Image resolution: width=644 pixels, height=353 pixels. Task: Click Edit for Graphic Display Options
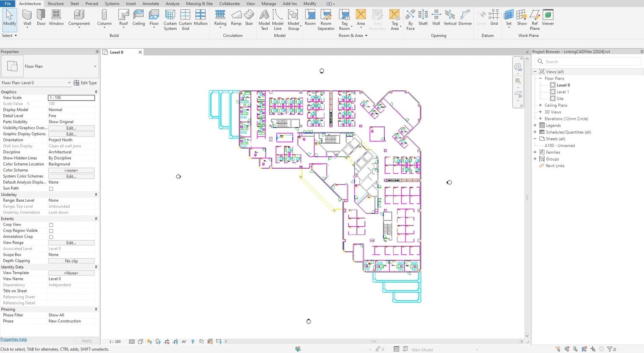[x=71, y=134]
